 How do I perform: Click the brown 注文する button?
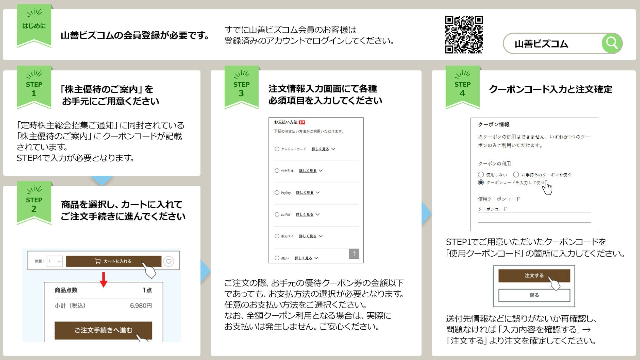(534, 276)
